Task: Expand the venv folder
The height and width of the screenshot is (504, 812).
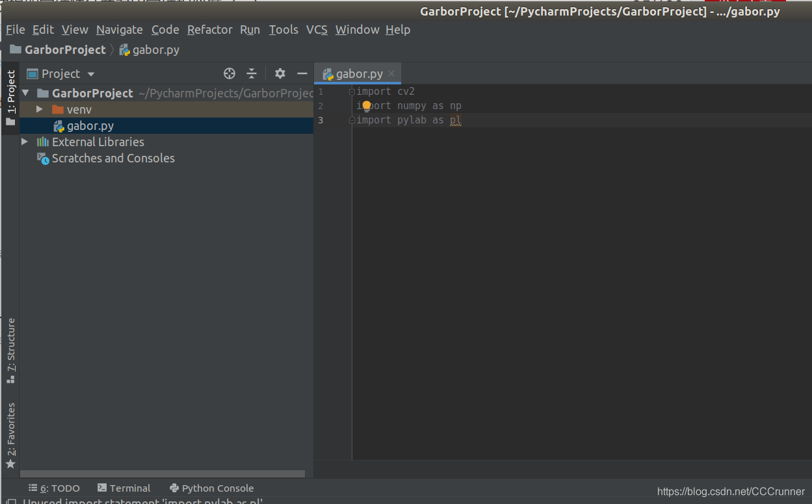Action: point(40,109)
